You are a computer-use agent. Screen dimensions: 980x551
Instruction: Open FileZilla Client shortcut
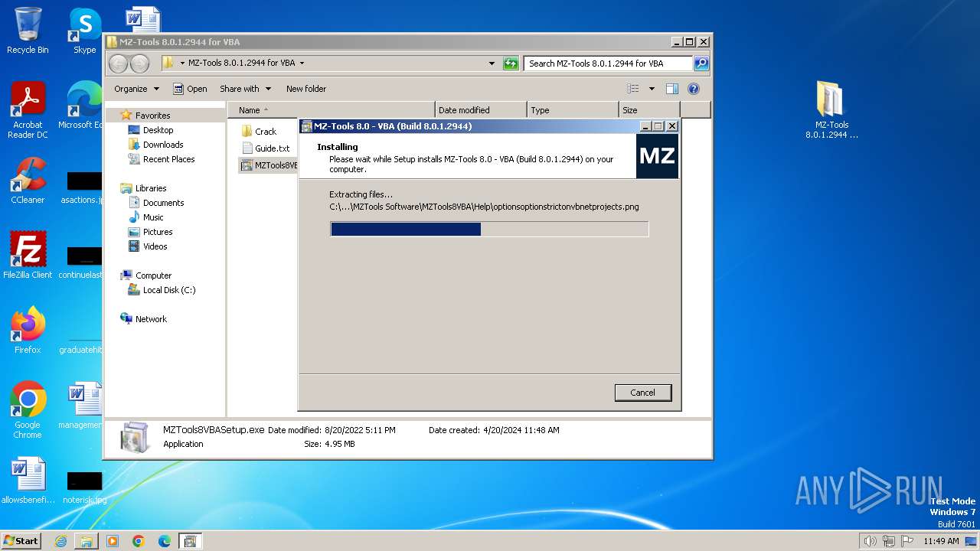tap(28, 256)
